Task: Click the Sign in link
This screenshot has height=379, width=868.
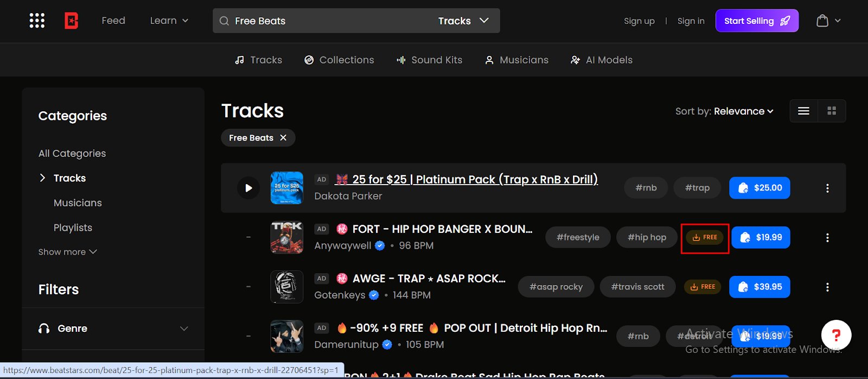Action: coord(691,21)
